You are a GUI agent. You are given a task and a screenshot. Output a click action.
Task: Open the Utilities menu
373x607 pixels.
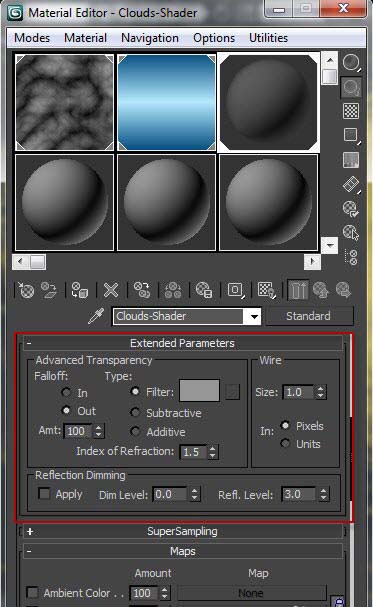[269, 38]
